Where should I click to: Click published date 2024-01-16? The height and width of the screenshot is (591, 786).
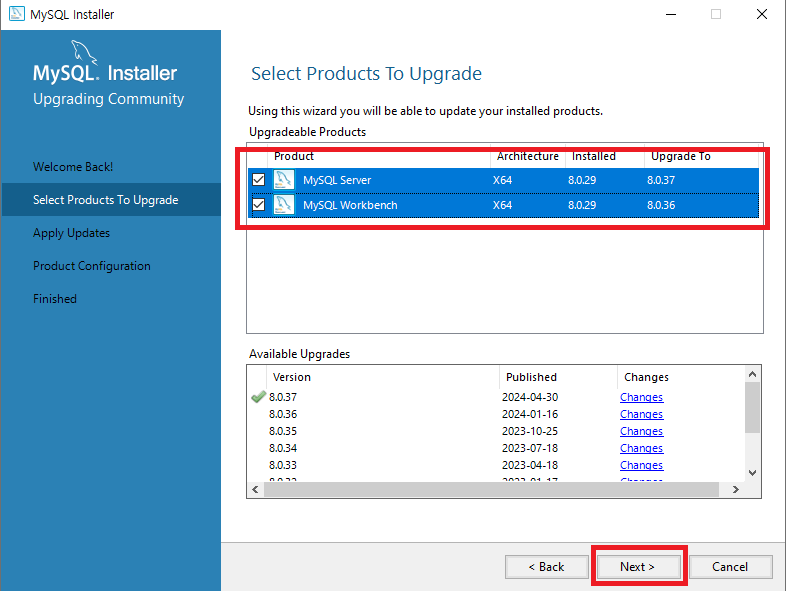coord(530,414)
